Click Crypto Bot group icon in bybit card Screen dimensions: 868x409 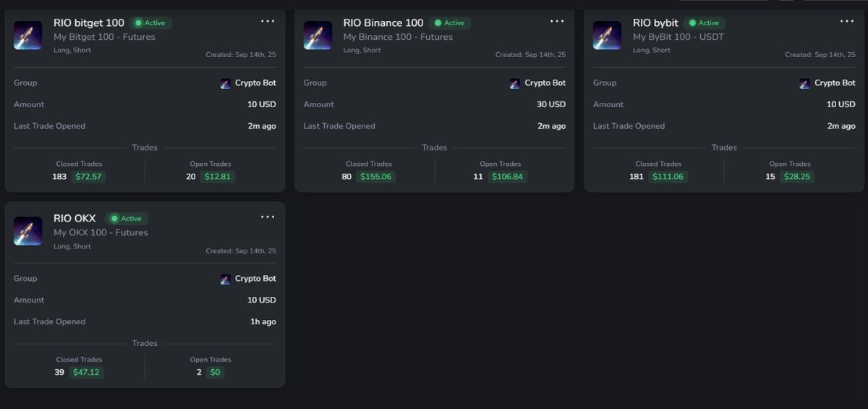tap(804, 83)
